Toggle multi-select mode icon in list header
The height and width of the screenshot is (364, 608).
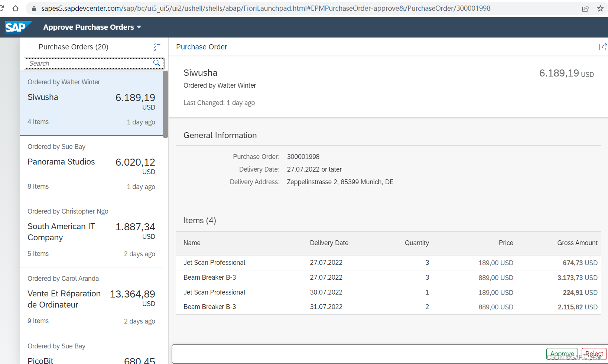pyautogui.click(x=157, y=47)
